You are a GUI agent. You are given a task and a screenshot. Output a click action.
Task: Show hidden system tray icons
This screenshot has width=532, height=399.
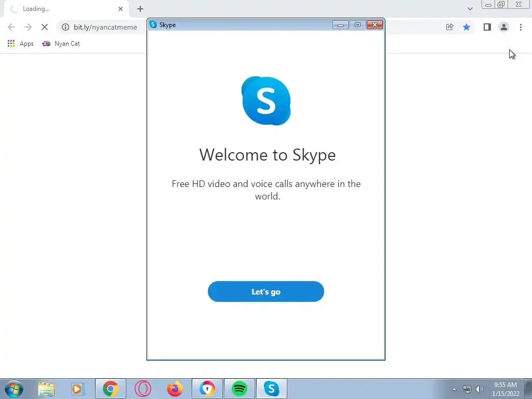coord(454,389)
